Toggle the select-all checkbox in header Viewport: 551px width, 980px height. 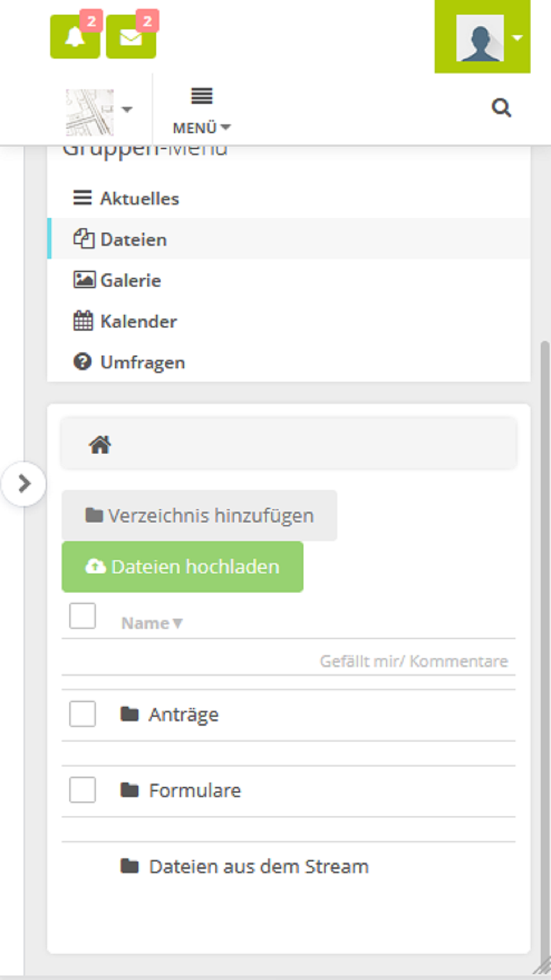click(83, 616)
